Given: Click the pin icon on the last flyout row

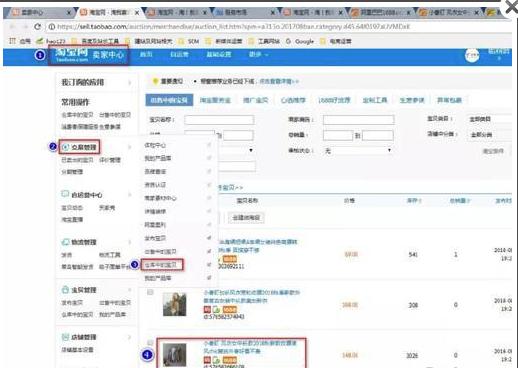Looking at the screenshot, I should pos(209,277).
